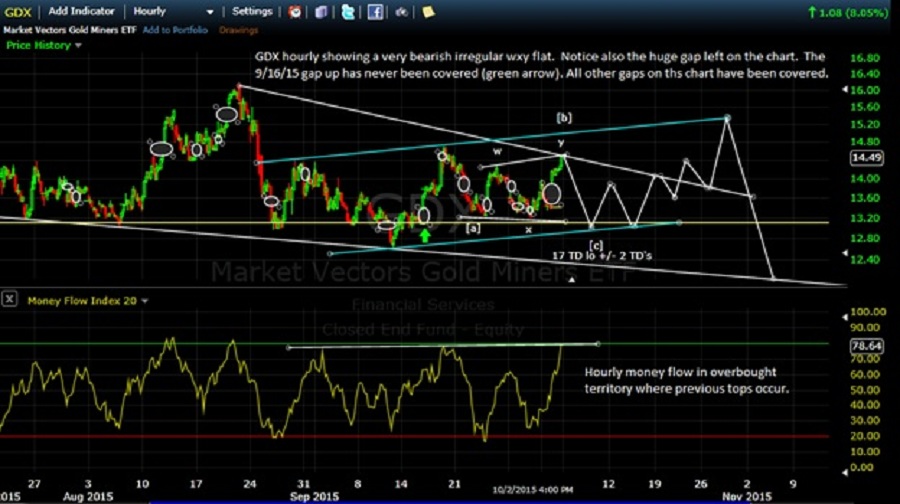Open the yellow sticky note icon
The height and width of the screenshot is (504, 900).
tap(428, 11)
